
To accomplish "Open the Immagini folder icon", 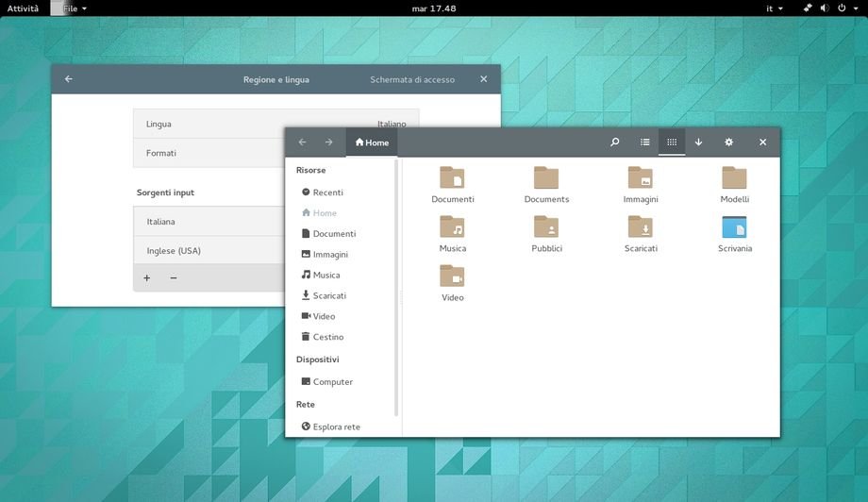I will (x=641, y=178).
